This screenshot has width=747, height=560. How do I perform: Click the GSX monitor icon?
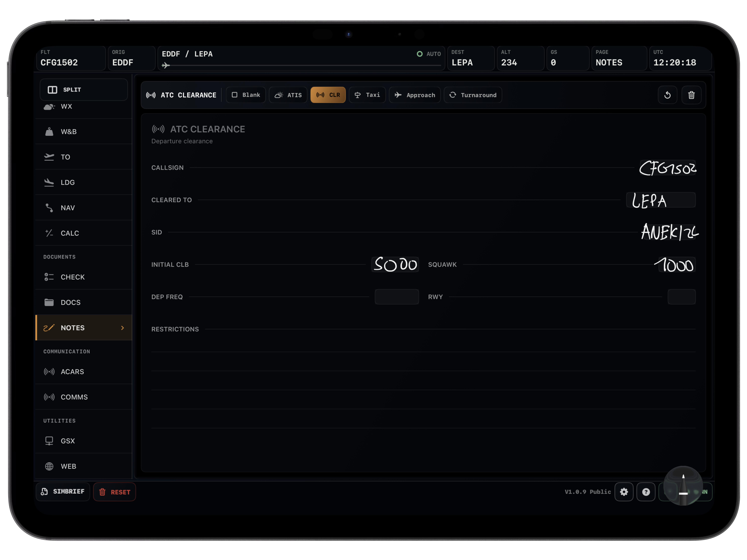click(49, 441)
